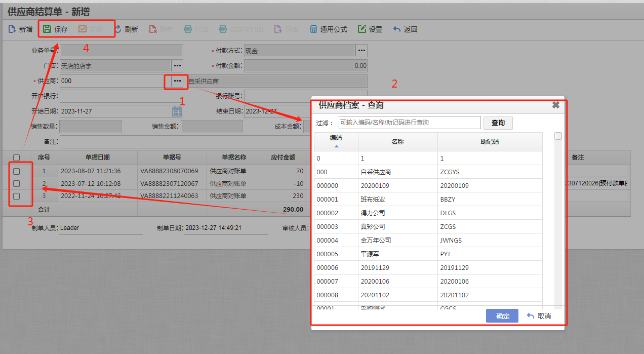The height and width of the screenshot is (354, 644).
Task: Open the 供应商 lookup ellipsis button
Action: 177,81
